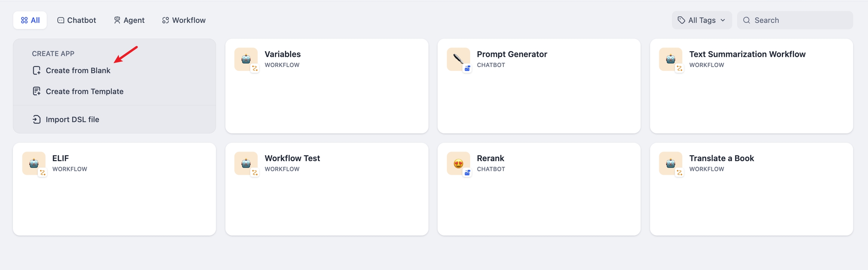Click Create from Blank
The width and height of the screenshot is (868, 270).
coord(78,70)
